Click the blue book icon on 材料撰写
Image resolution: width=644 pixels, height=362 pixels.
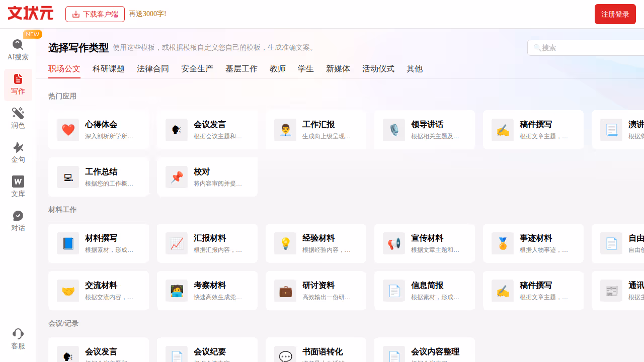coord(68,243)
